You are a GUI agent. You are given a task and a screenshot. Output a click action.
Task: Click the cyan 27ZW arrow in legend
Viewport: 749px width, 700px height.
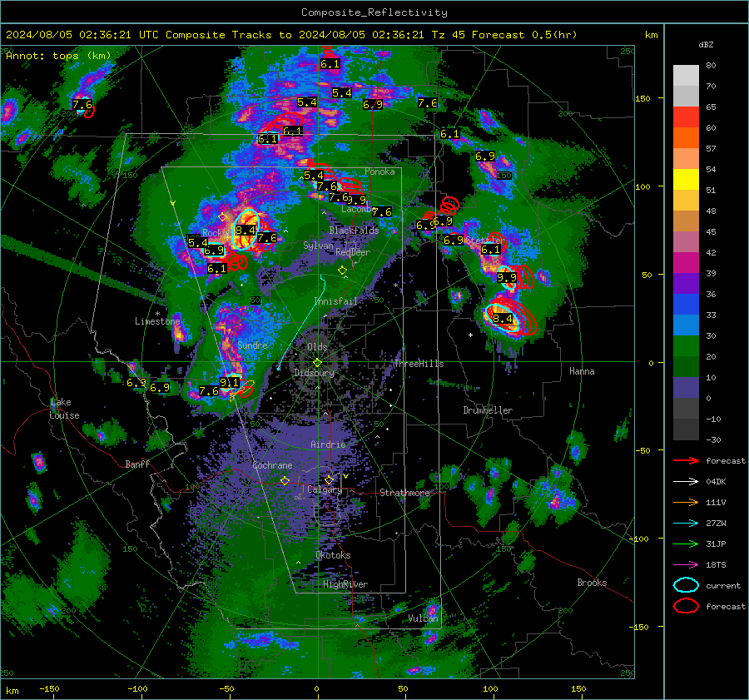pyautogui.click(x=686, y=524)
